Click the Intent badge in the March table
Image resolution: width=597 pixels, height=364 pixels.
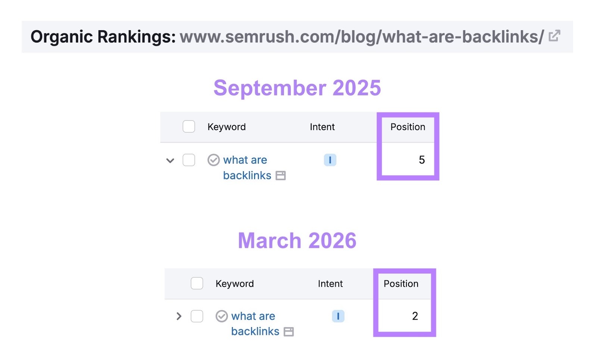(x=338, y=316)
